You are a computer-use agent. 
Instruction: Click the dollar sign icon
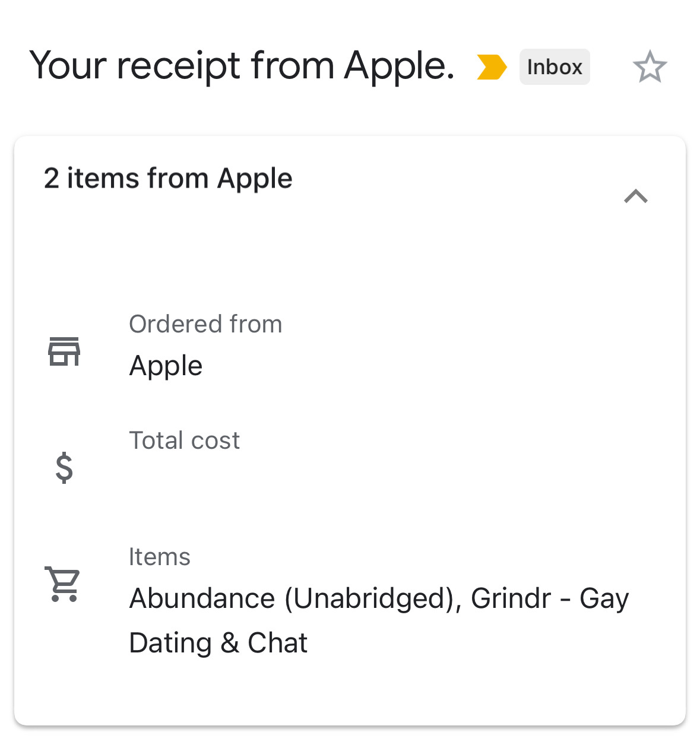[x=64, y=468]
